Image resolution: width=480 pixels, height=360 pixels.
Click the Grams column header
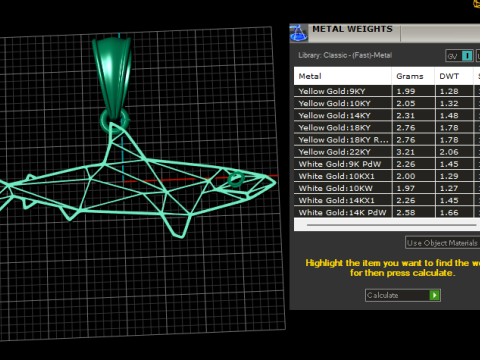413,76
